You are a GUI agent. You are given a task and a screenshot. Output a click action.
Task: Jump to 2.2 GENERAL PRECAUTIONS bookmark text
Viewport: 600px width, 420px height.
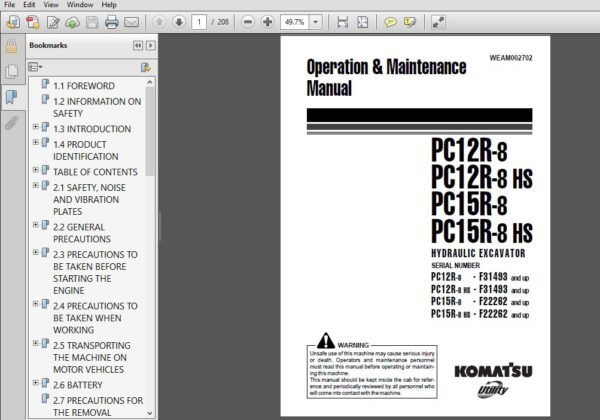tap(82, 233)
